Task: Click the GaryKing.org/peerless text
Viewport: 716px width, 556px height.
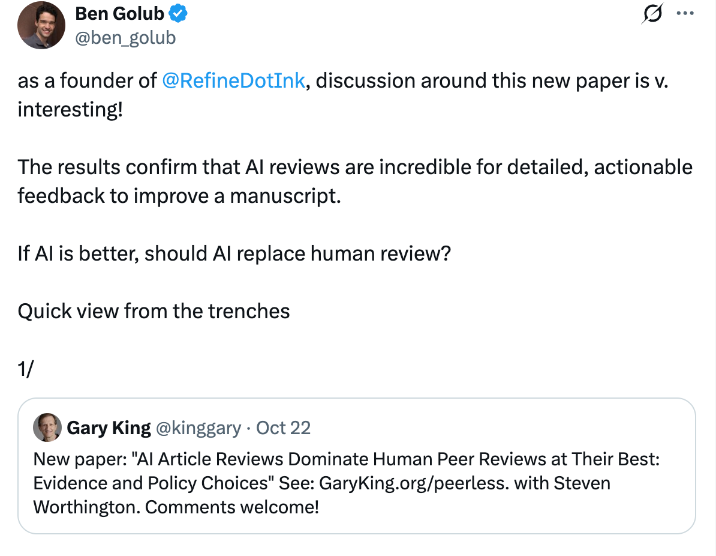Action: [x=413, y=483]
